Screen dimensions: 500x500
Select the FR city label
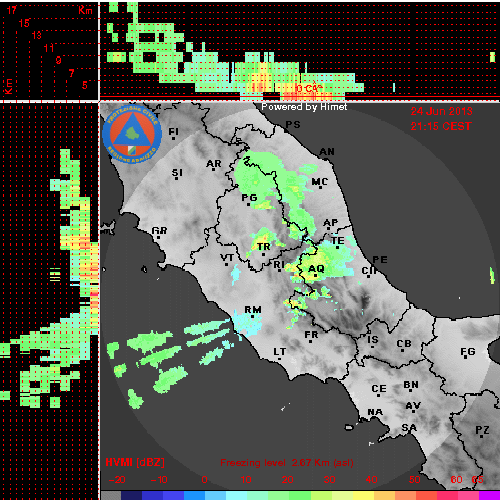click(311, 335)
